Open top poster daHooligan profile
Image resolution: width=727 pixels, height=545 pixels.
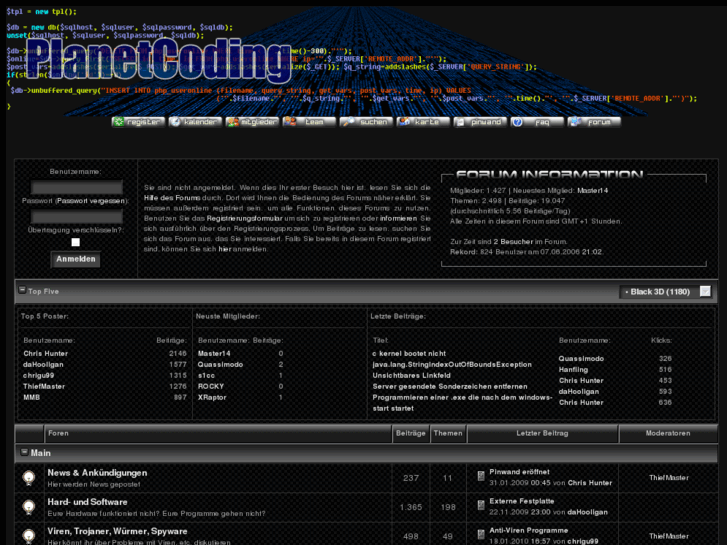coord(43,365)
